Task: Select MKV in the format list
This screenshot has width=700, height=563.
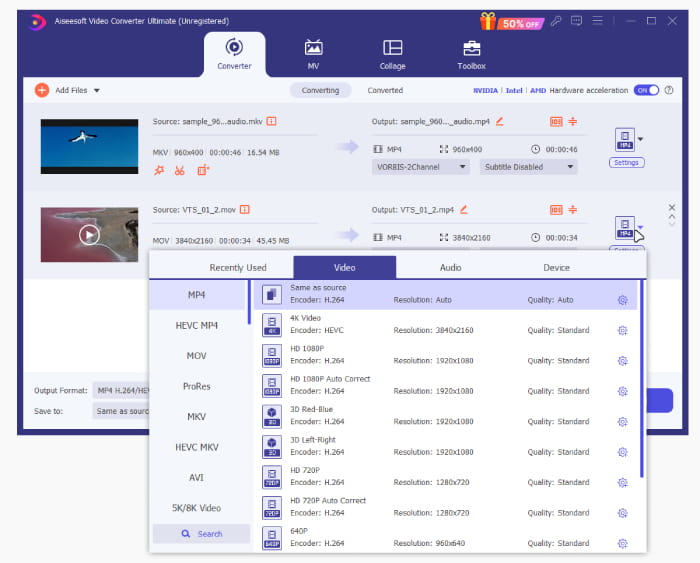Action: [x=196, y=417]
